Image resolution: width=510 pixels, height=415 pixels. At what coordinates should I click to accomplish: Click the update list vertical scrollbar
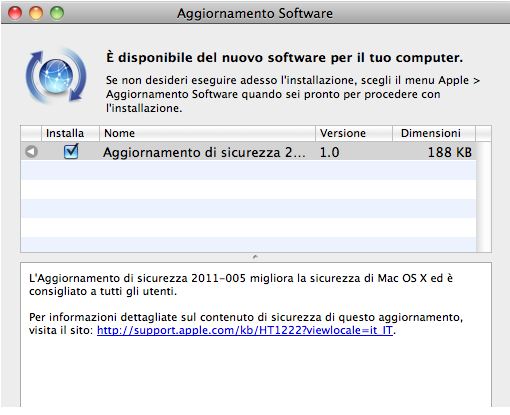point(483,197)
